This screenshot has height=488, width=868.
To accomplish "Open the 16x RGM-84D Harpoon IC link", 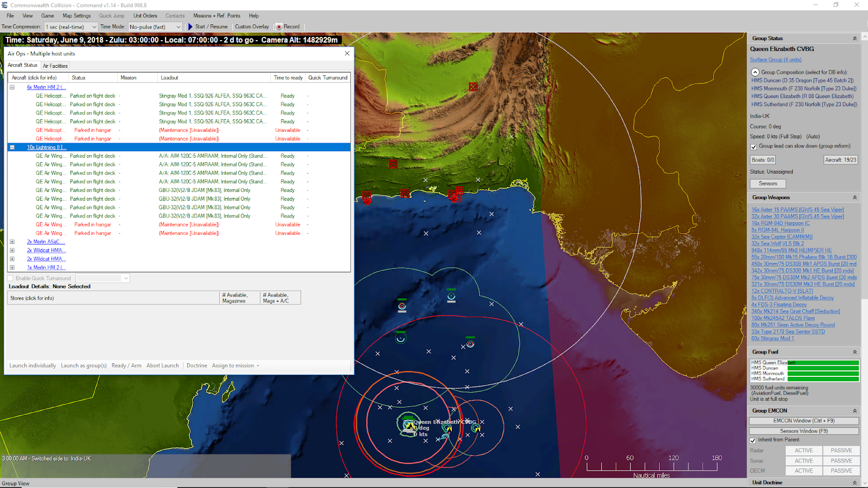I will (x=781, y=223).
